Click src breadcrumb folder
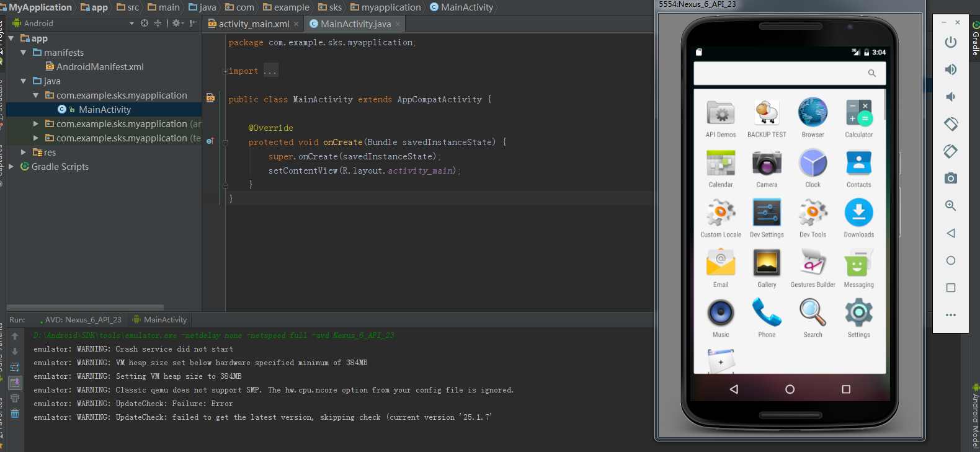This screenshot has width=980, height=452. point(128,7)
